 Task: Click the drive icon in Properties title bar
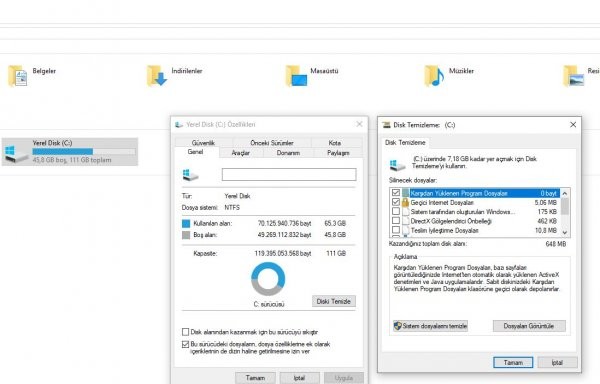[x=179, y=125]
